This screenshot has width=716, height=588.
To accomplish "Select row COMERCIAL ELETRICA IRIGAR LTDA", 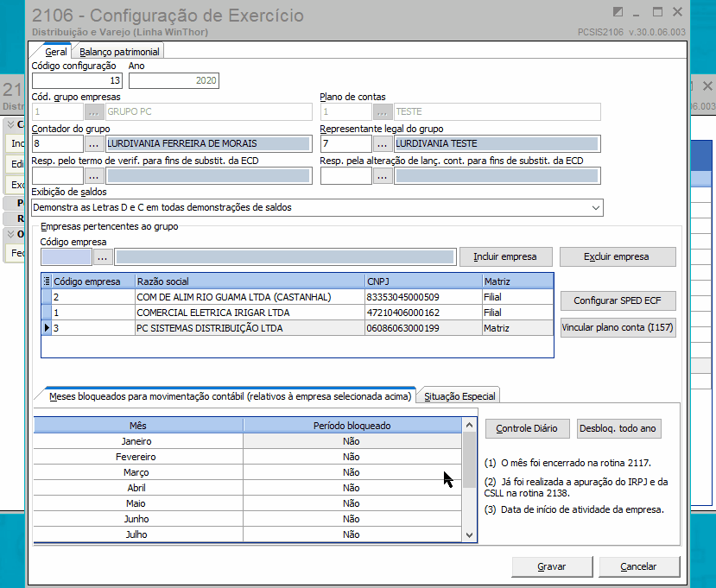I will coord(297,313).
